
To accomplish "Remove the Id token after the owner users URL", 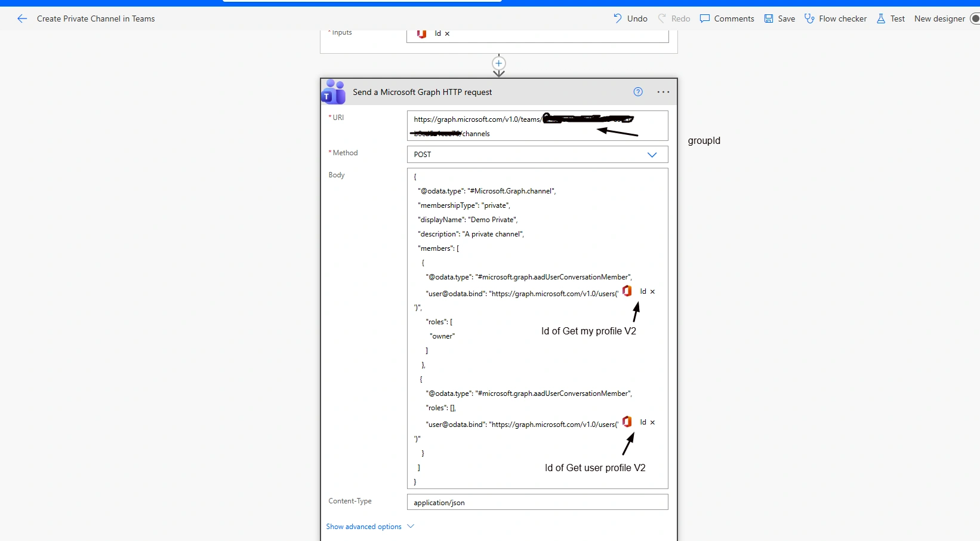I will tap(652, 291).
